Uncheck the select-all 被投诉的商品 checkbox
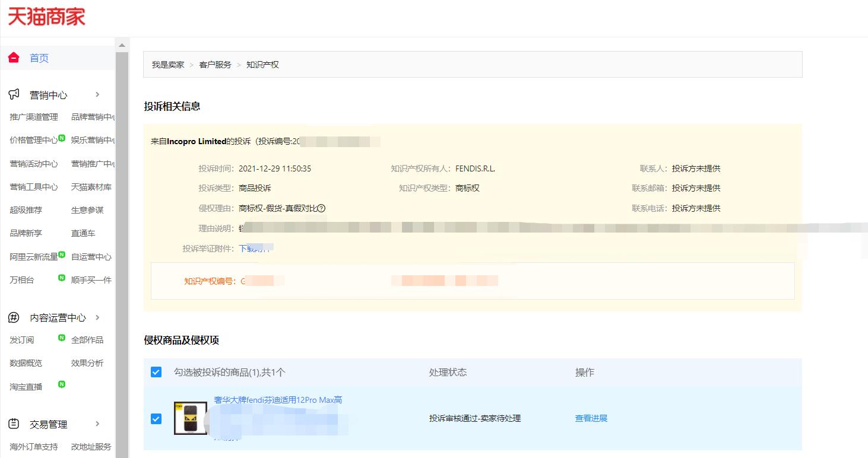Viewport: 868px width, 458px height. tap(156, 372)
